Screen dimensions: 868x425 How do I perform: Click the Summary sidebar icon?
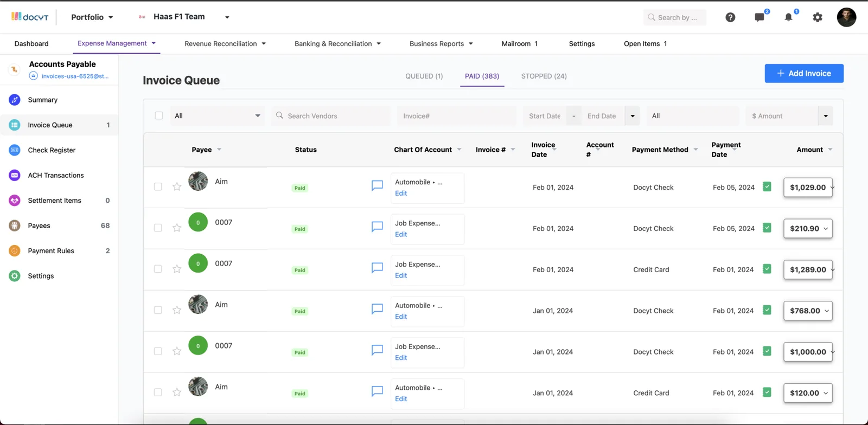(x=15, y=100)
